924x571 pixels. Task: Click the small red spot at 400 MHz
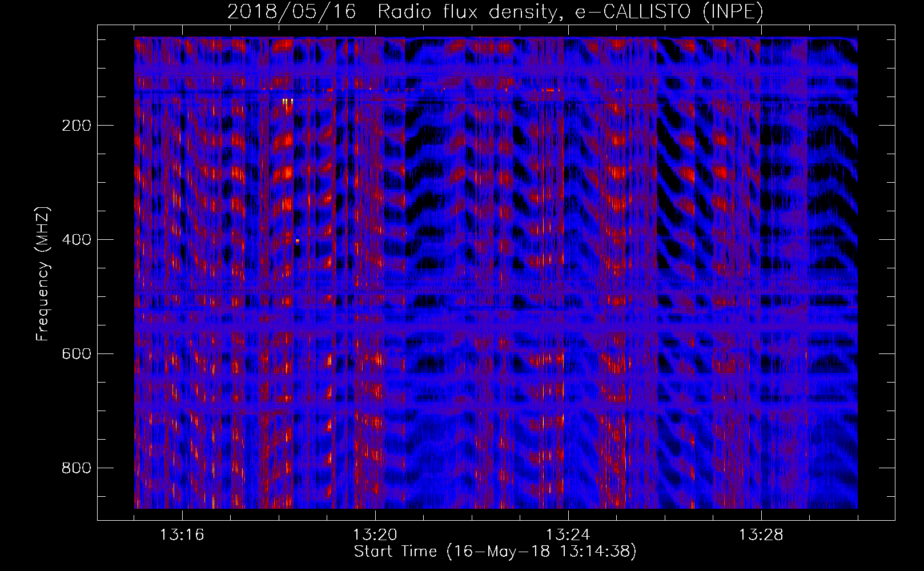pyautogui.click(x=298, y=241)
